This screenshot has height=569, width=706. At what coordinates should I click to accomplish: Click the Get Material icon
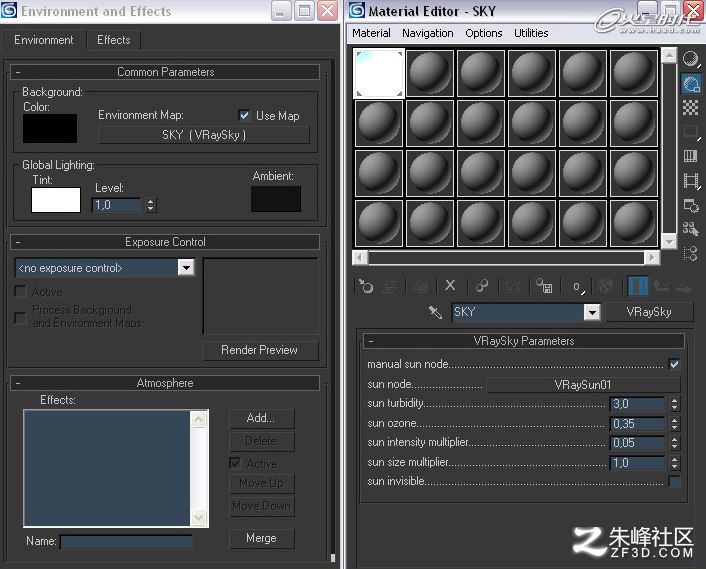coord(365,286)
